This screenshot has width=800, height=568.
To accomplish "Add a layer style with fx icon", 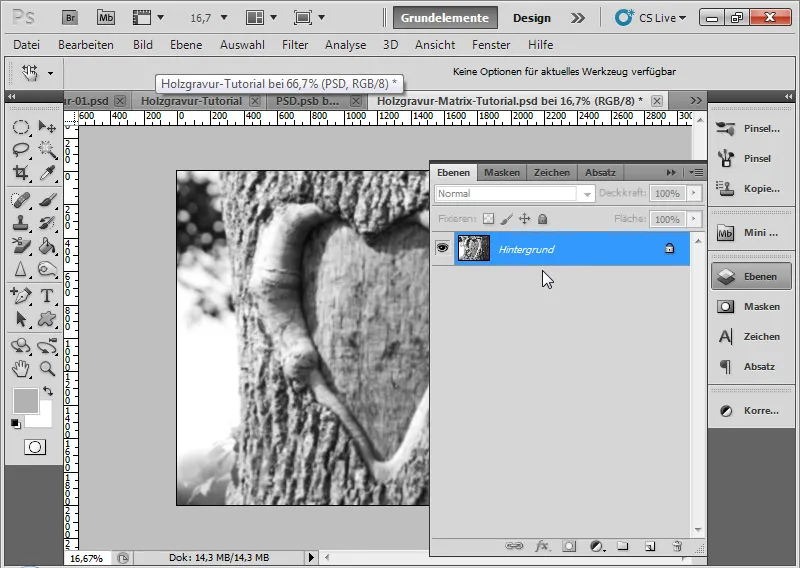I will click(542, 546).
